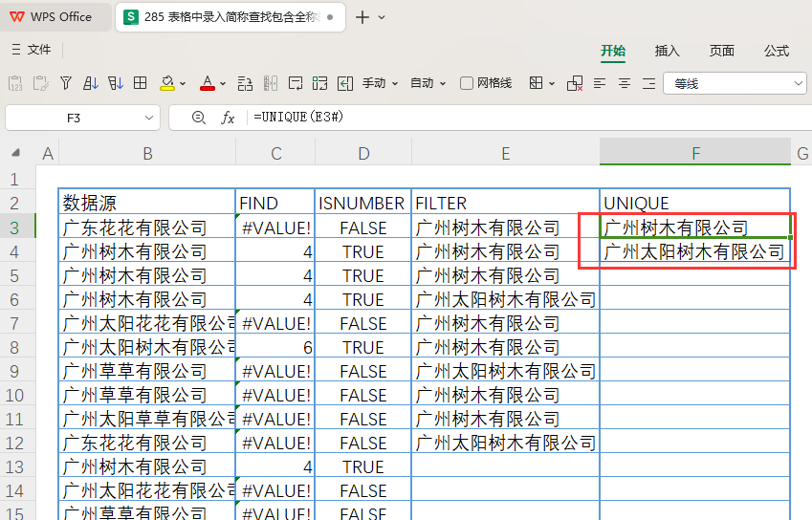Select the 285 表格 document tab
812x520 pixels.
(230, 17)
